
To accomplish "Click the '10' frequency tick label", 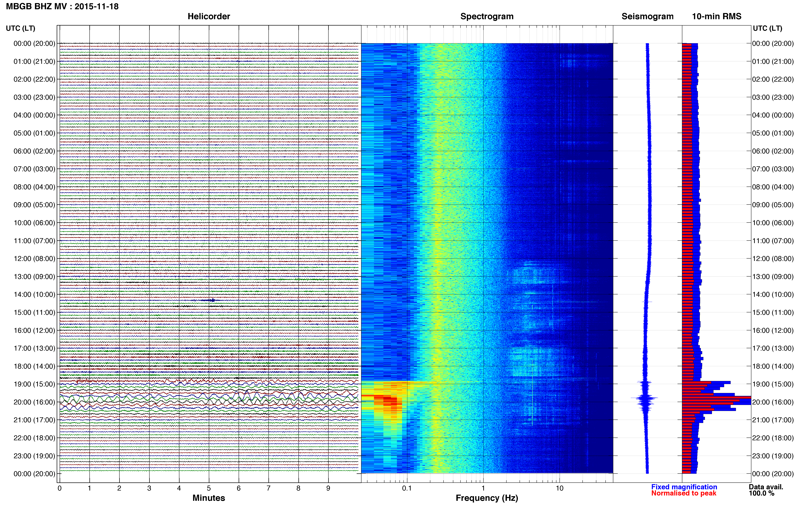I will pos(559,488).
